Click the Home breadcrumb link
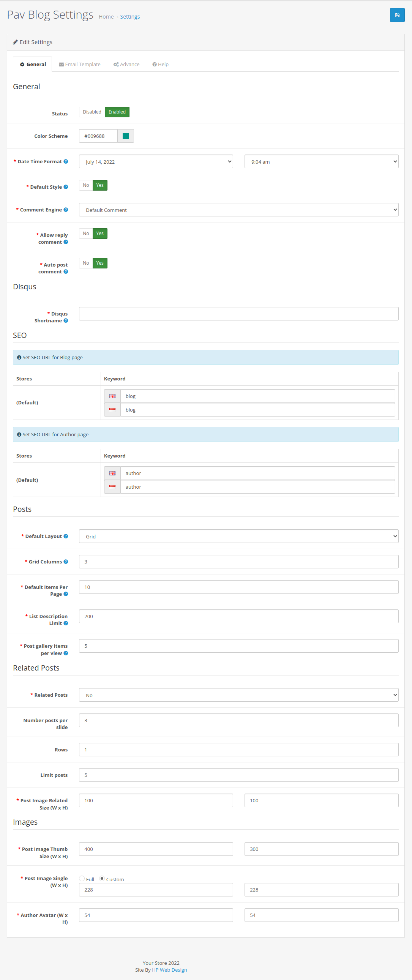 pyautogui.click(x=106, y=17)
